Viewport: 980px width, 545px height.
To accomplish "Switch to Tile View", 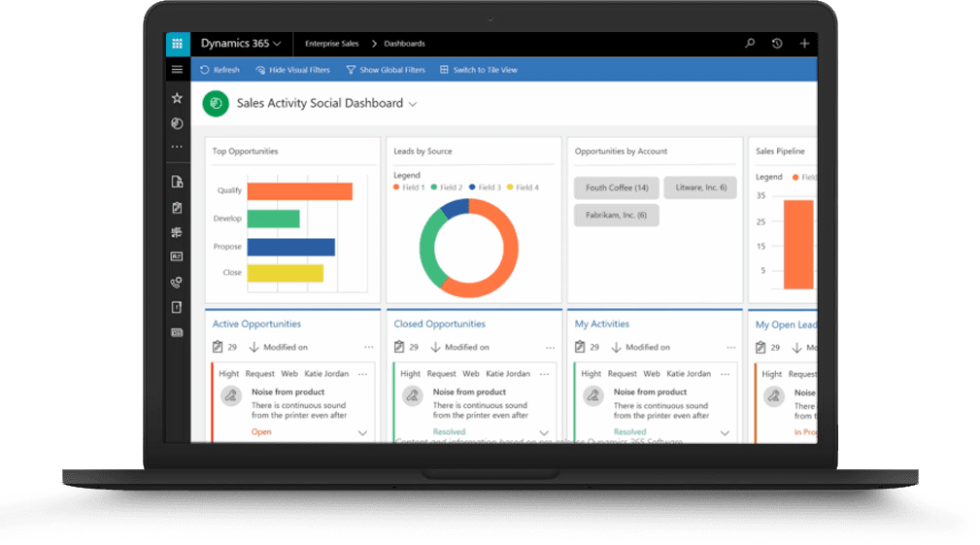I will [479, 70].
